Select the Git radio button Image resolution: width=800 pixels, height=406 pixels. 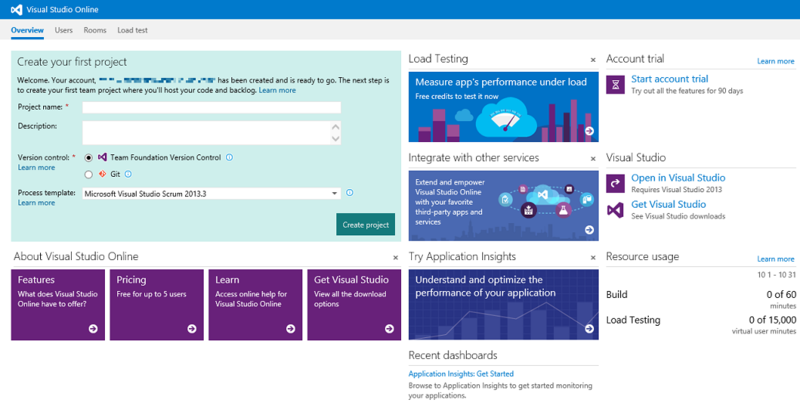tap(89, 174)
